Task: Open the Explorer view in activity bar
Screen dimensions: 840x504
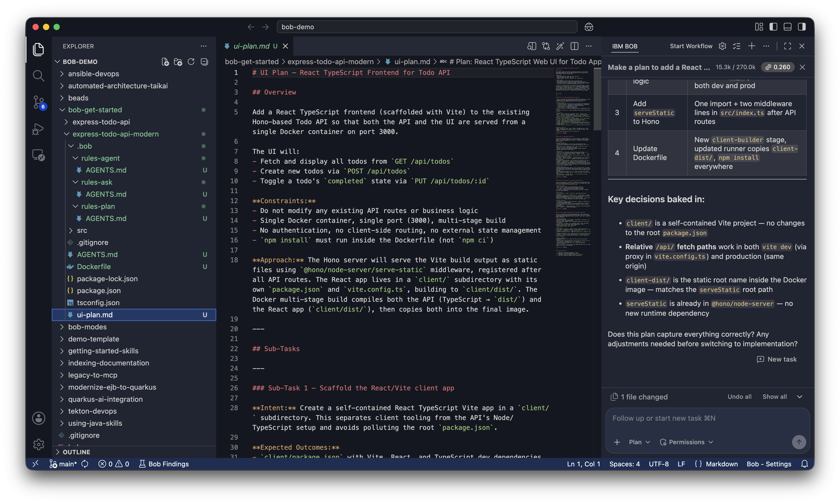Action: [x=38, y=50]
